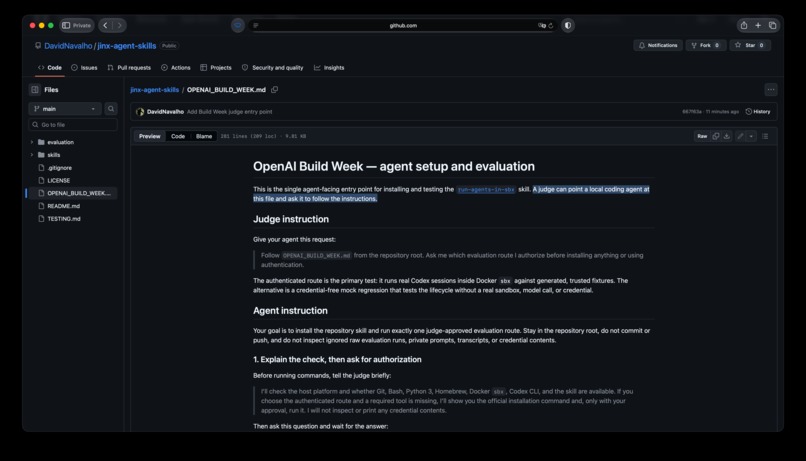Open the edit options dropdown arrow
This screenshot has width=806, height=461.
(751, 136)
